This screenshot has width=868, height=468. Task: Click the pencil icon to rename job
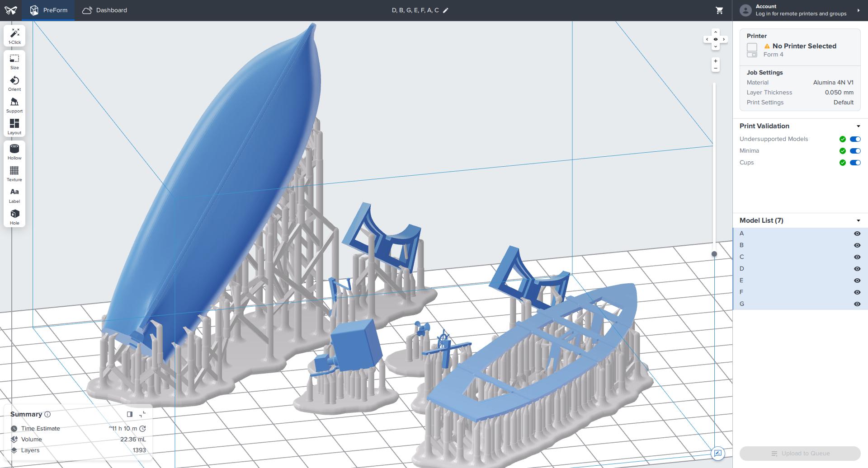pyautogui.click(x=445, y=10)
